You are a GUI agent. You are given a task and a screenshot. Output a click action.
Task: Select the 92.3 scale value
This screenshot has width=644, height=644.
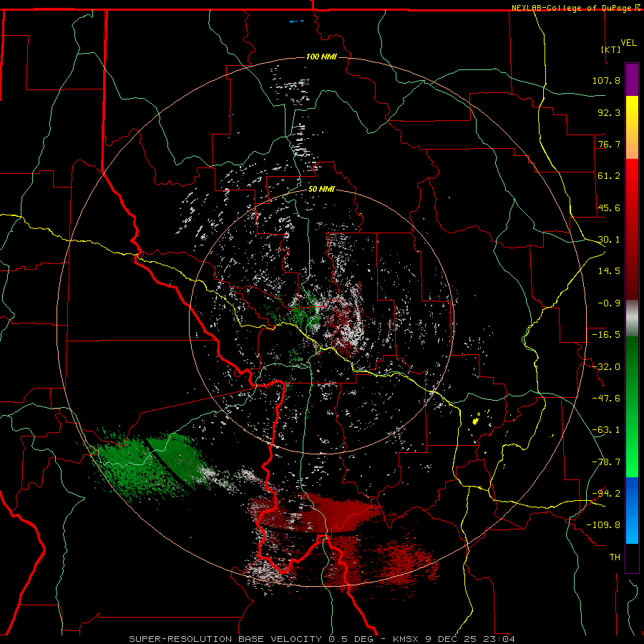click(609, 112)
